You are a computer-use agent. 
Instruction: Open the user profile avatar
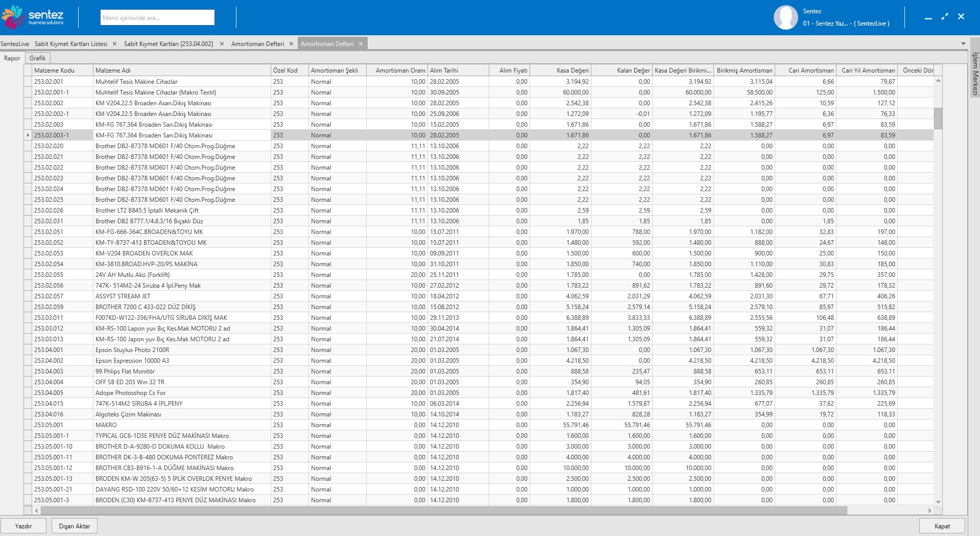[x=785, y=17]
